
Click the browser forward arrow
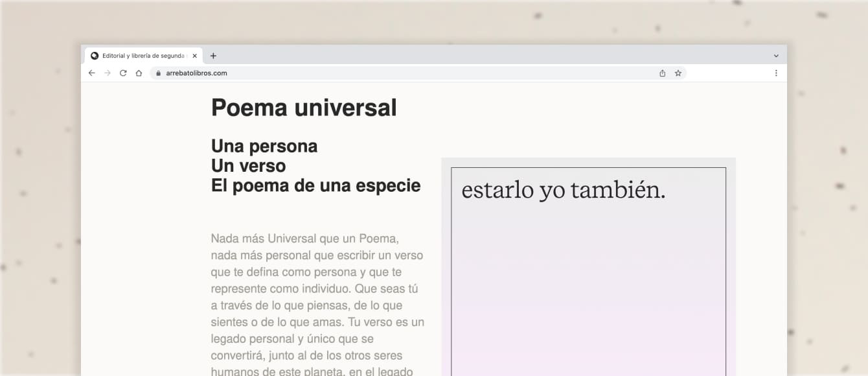click(108, 73)
